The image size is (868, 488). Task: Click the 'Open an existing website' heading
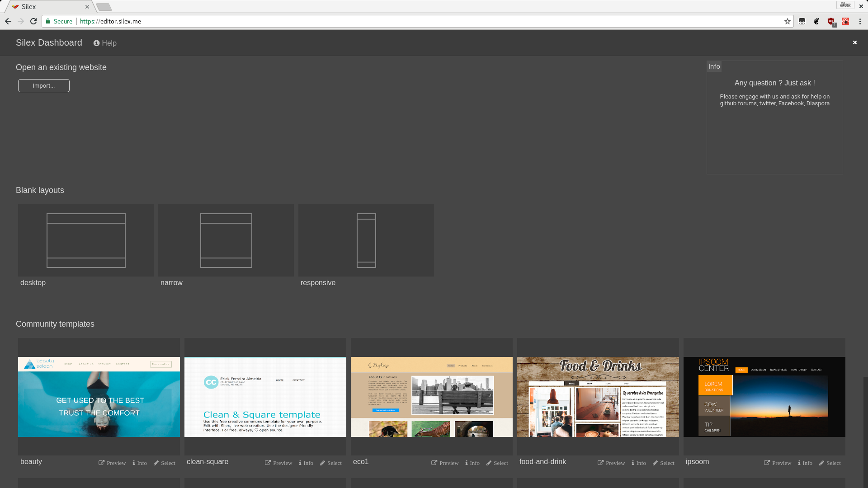pyautogui.click(x=61, y=67)
